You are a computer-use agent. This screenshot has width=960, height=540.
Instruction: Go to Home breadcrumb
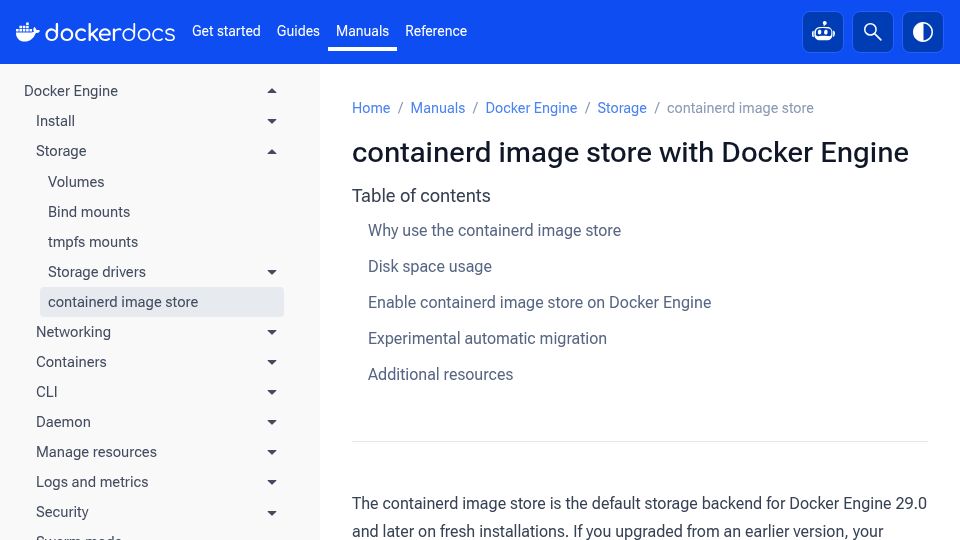click(x=371, y=108)
